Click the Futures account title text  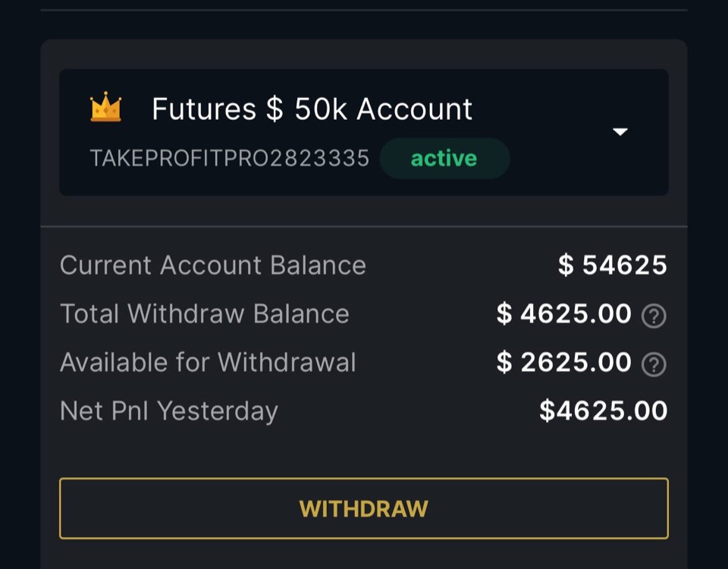pyautogui.click(x=312, y=109)
